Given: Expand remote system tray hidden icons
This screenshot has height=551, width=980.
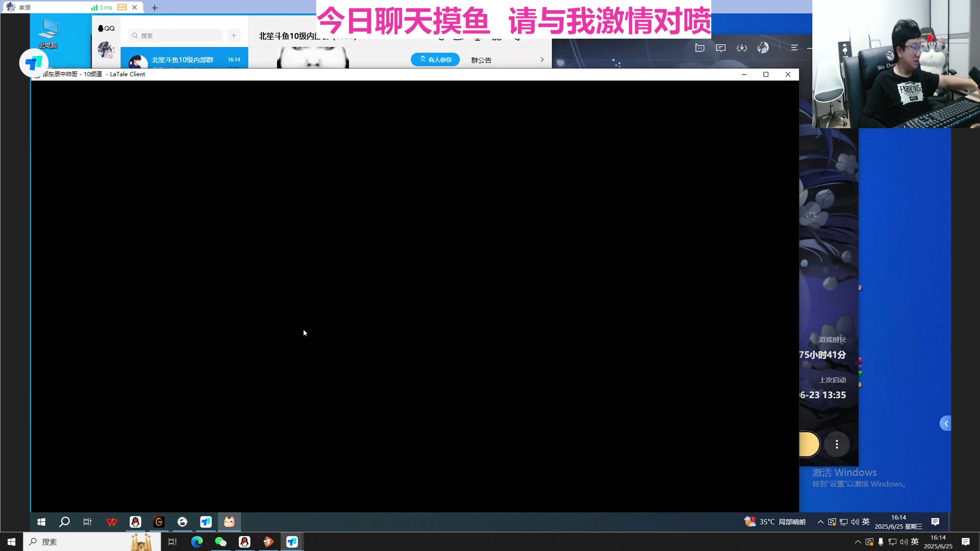Looking at the screenshot, I should 820,522.
